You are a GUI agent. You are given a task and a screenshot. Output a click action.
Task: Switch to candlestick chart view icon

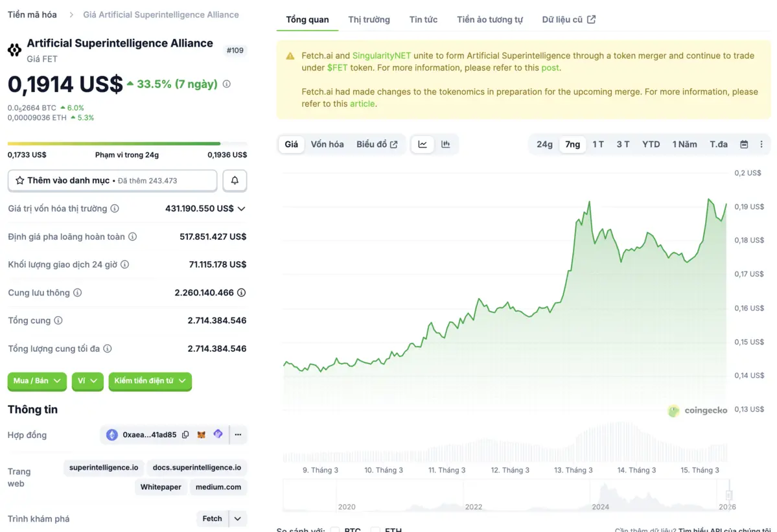point(446,145)
